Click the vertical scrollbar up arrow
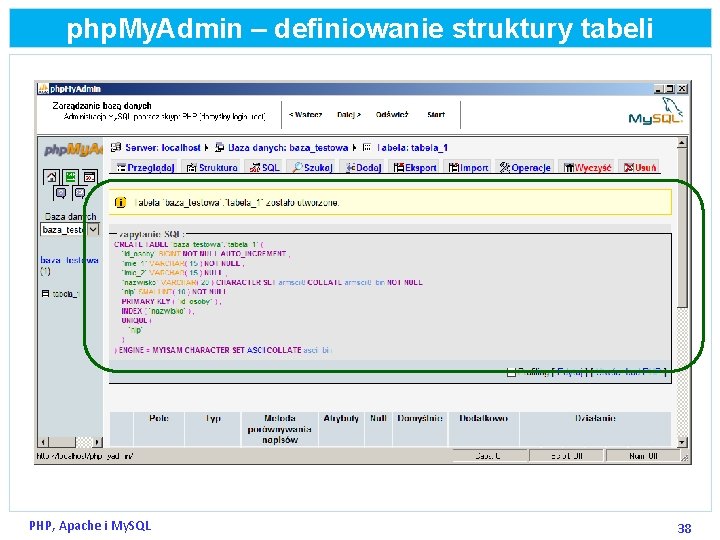Screen dimensions: 720x540 pos(682,143)
